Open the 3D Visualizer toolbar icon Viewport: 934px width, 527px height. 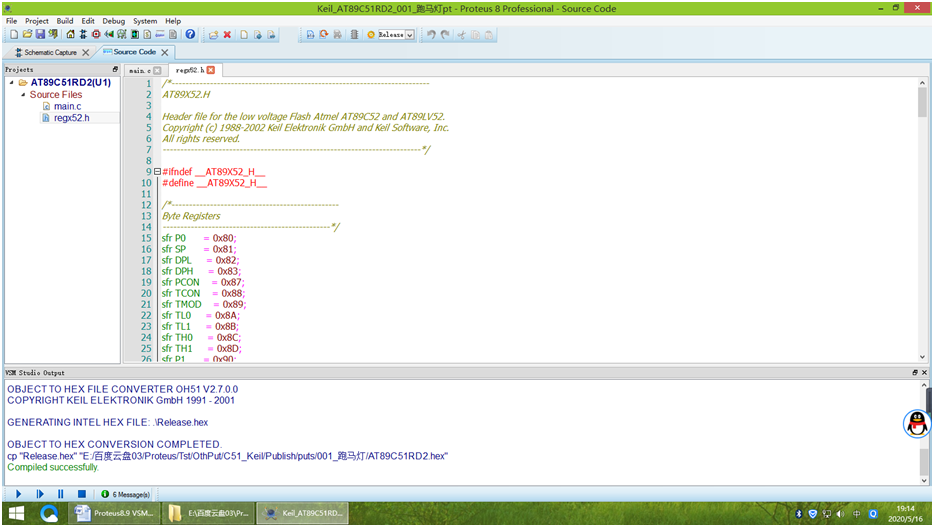click(109, 35)
